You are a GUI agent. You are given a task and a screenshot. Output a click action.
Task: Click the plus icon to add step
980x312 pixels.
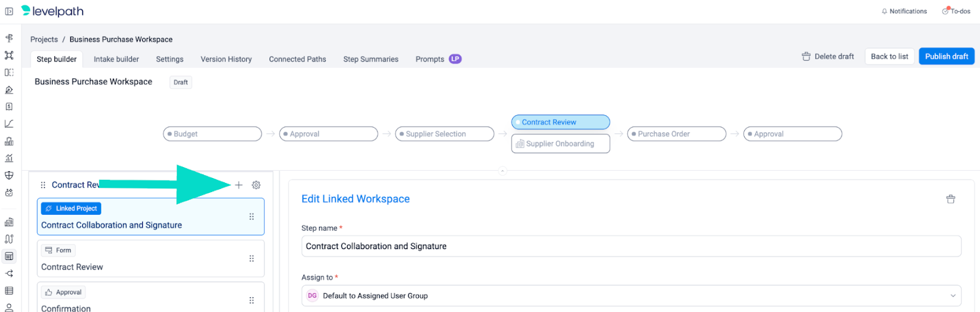point(239,185)
